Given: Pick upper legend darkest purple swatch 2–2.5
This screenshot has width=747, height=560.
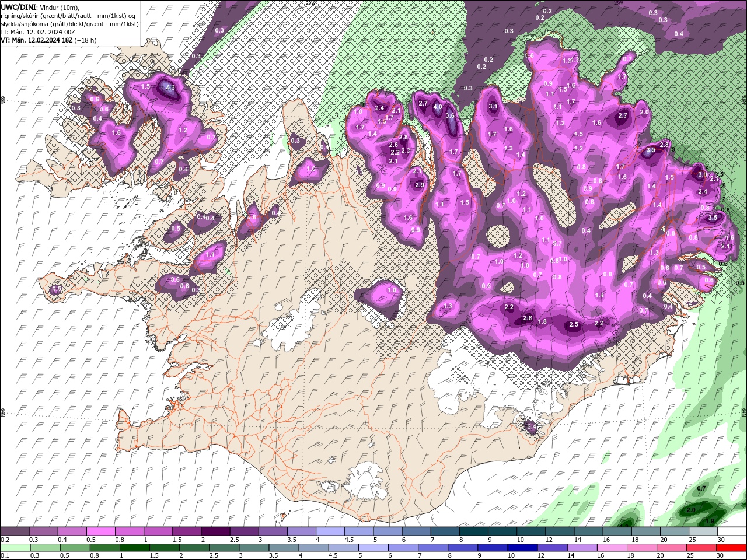Looking at the screenshot, I should click(215, 531).
